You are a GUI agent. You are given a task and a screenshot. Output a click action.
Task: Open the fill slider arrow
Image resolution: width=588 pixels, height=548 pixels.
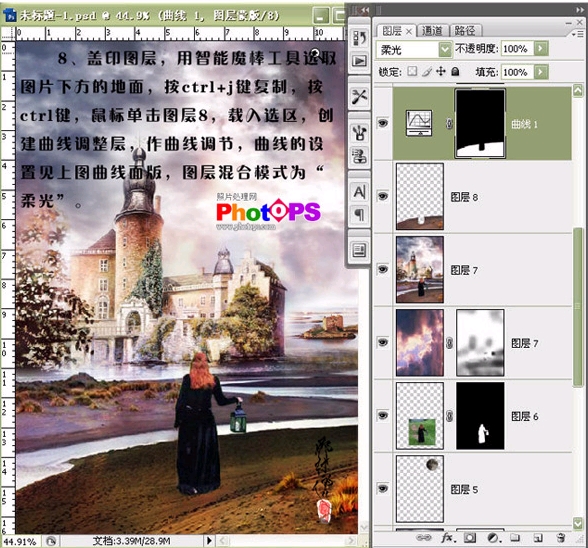point(541,72)
